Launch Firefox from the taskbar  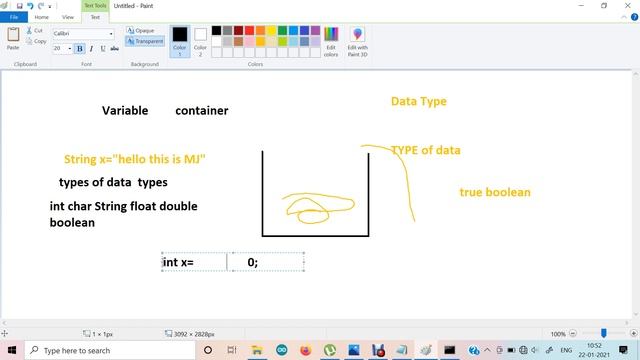[x=305, y=350]
